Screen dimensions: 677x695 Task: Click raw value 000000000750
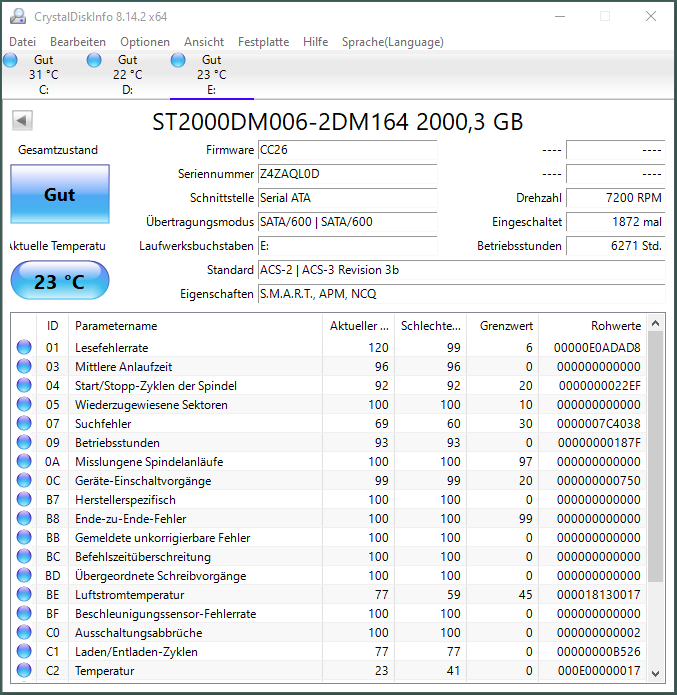pos(599,480)
